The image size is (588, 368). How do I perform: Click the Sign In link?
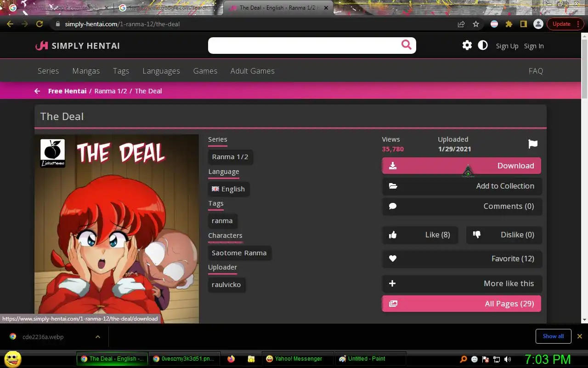(x=534, y=46)
